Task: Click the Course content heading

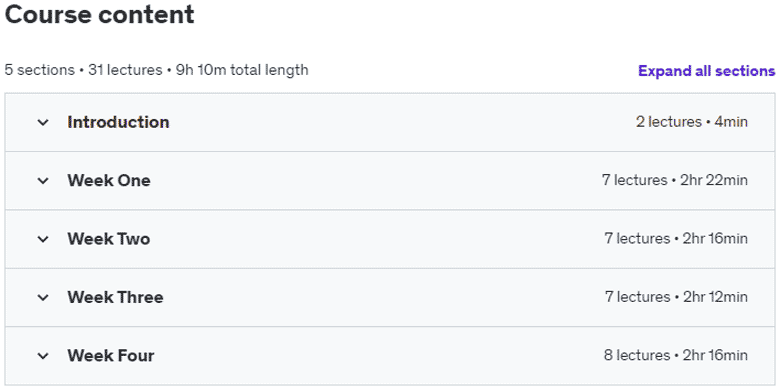Action: (x=99, y=14)
